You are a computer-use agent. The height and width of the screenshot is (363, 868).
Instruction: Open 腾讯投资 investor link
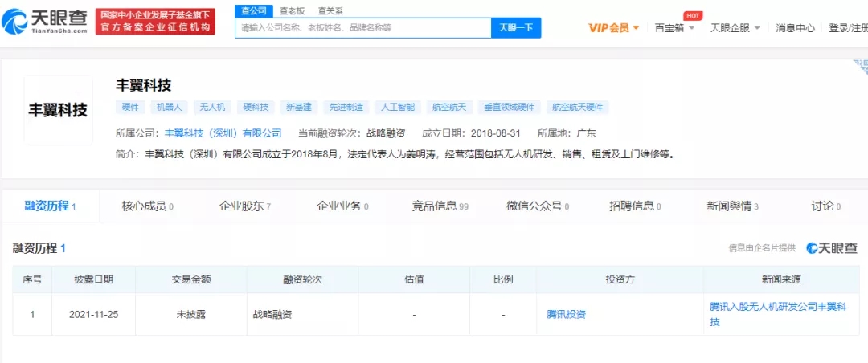567,315
